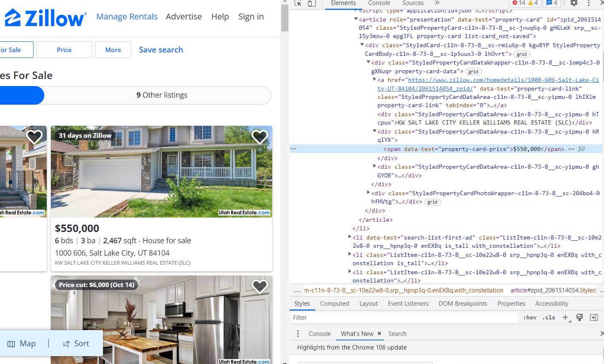
Task: Click heart on the partially visible left listing
Action: 34,137
